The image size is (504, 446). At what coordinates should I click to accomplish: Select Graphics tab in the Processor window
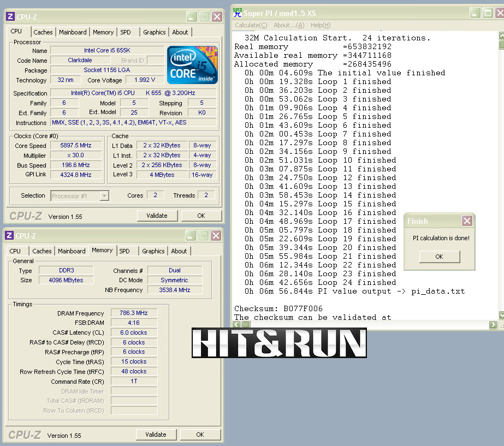pos(154,32)
